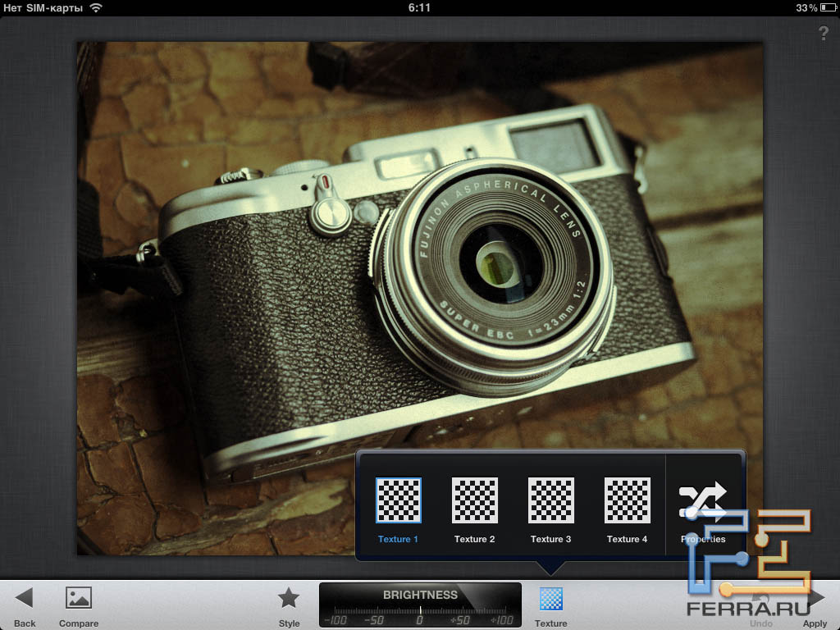Tap the Texture icon in bottom toolbar
Screen dimensions: 840x630
(x=550, y=600)
